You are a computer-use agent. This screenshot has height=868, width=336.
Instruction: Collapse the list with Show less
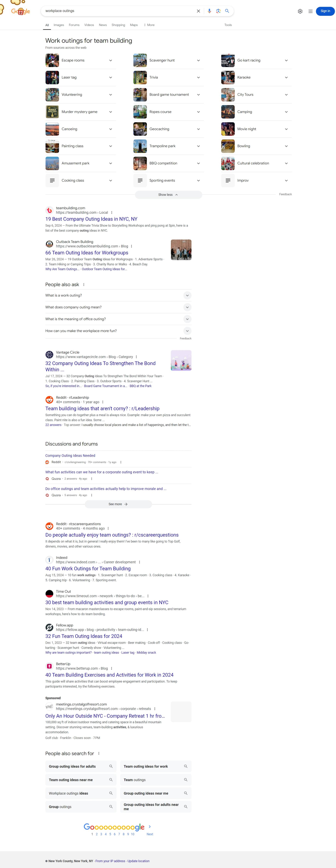coord(168,195)
